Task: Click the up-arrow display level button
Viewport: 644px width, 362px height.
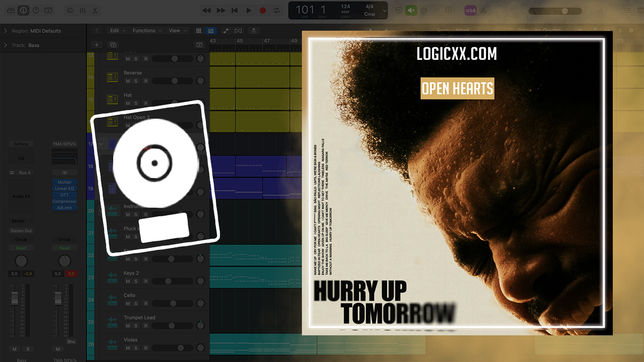Action: coord(97,31)
